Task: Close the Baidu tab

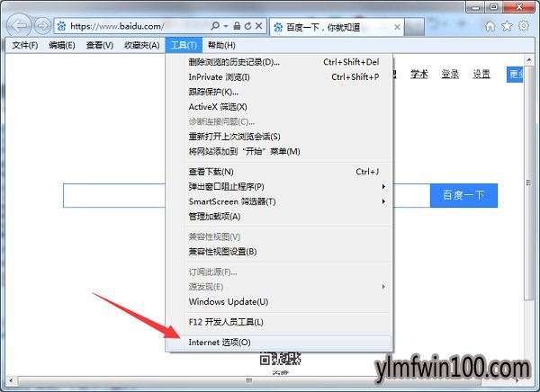Action: point(397,27)
